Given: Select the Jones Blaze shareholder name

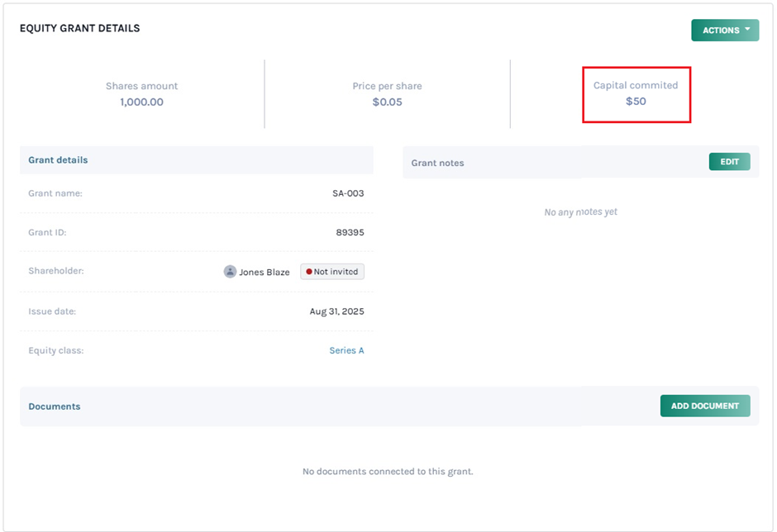Looking at the screenshot, I should (x=265, y=272).
